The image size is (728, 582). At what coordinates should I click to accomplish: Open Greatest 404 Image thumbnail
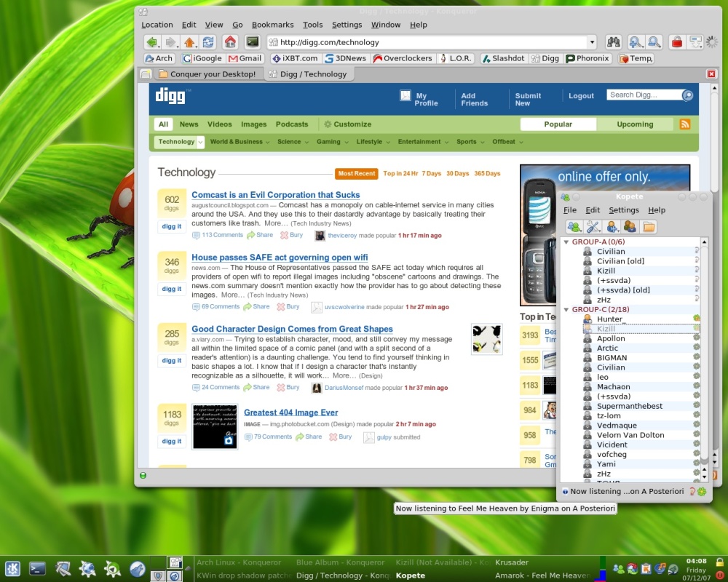(x=215, y=427)
